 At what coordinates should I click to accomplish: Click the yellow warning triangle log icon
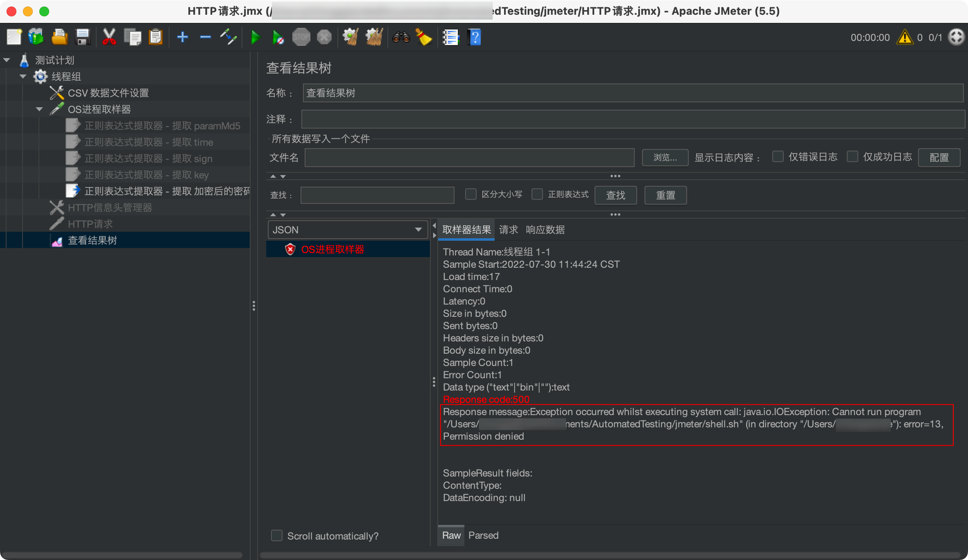tap(905, 37)
